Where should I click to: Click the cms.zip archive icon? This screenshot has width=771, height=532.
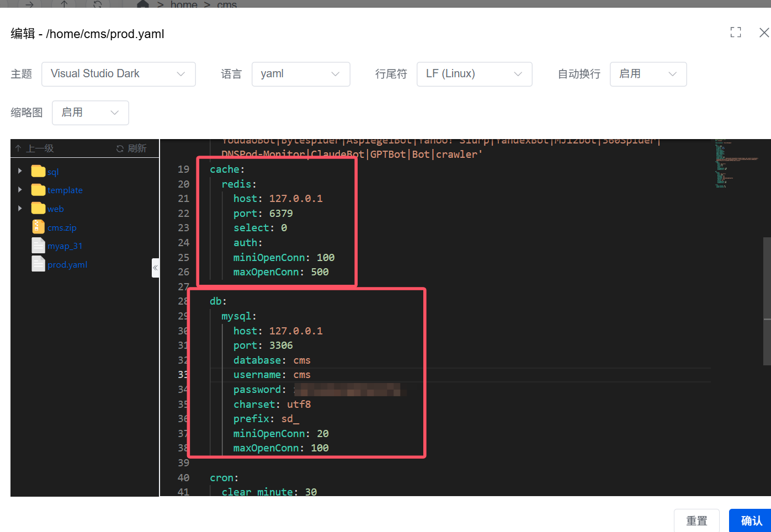click(38, 227)
